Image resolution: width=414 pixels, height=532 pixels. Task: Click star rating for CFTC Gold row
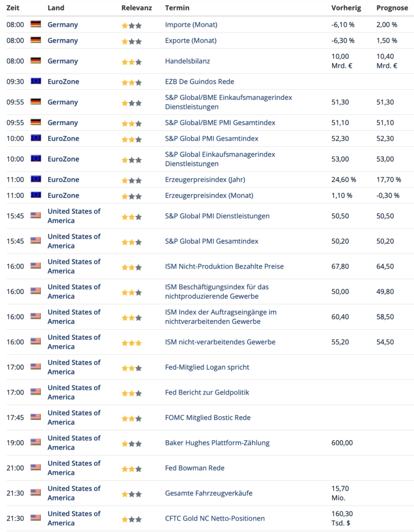pos(131,519)
